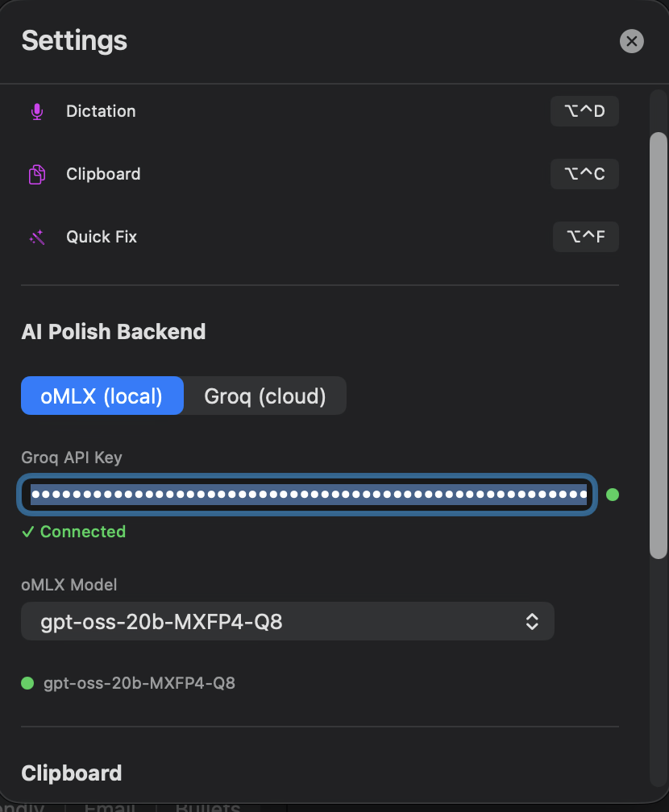
Task: Click the green status dot beside API key
Action: pos(613,495)
